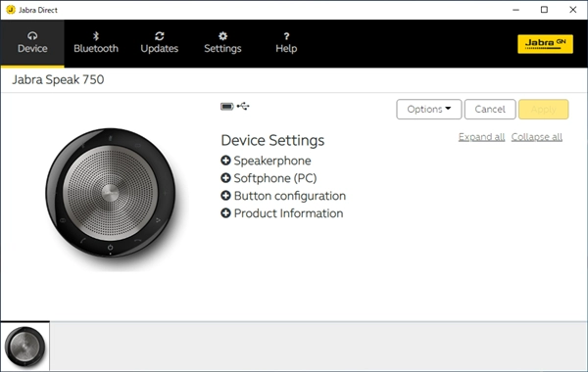Click the Device Settings heading

coord(272,141)
